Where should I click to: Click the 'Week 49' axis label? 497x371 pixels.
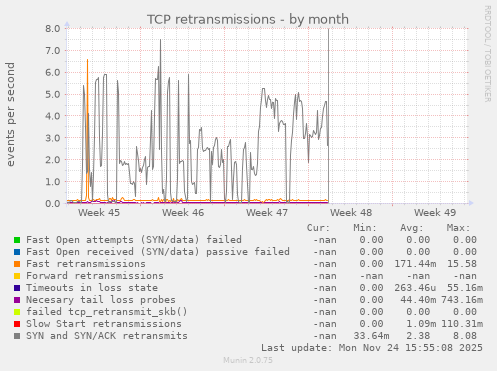(435, 213)
